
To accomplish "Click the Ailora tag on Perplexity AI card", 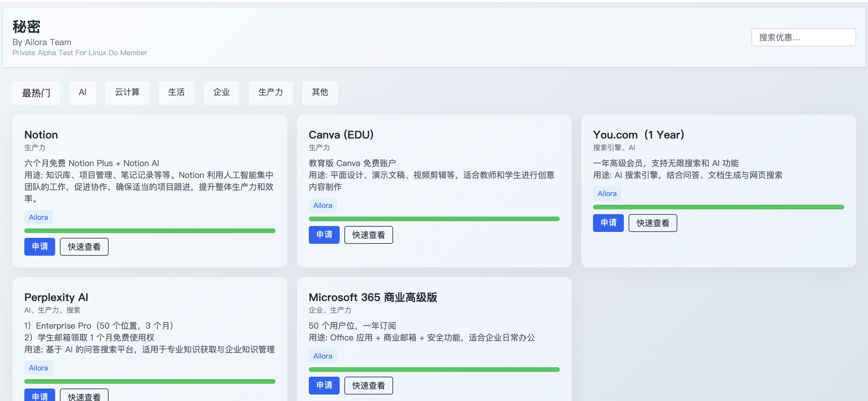I will (38, 368).
